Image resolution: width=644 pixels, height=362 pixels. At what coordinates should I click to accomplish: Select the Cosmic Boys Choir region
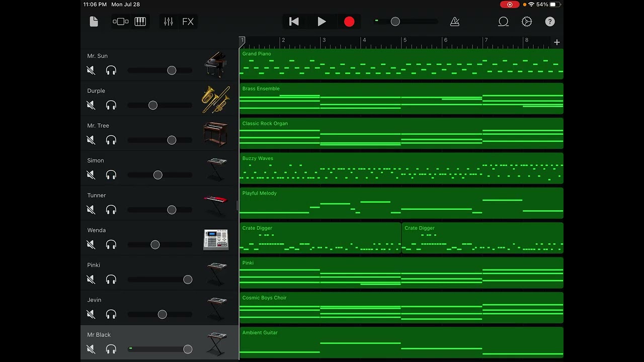pos(401,308)
